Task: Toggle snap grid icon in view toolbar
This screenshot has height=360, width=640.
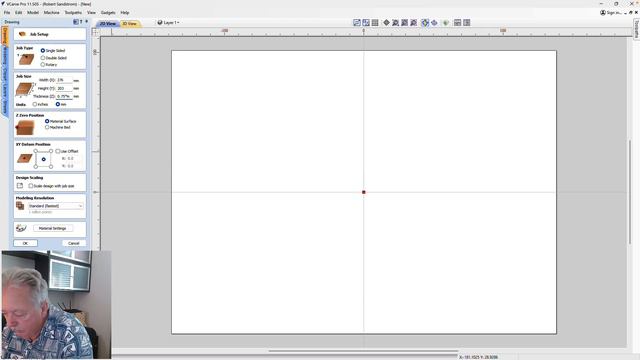Action: (x=375, y=23)
